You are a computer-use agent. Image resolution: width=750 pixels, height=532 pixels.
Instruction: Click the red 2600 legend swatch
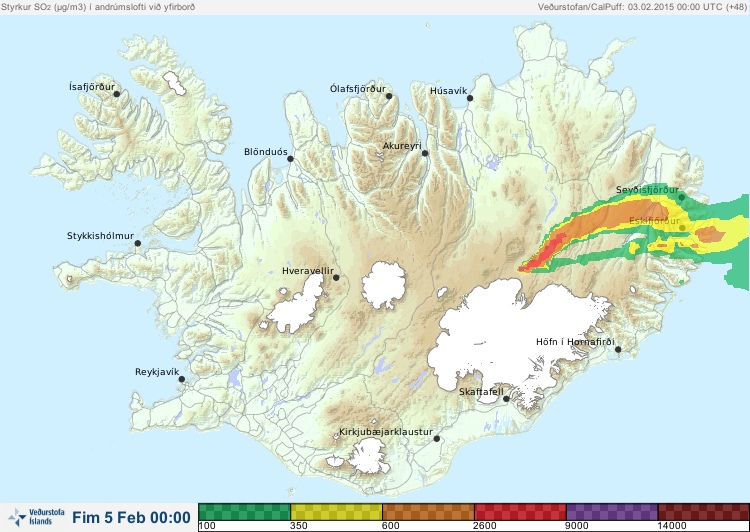click(x=520, y=512)
